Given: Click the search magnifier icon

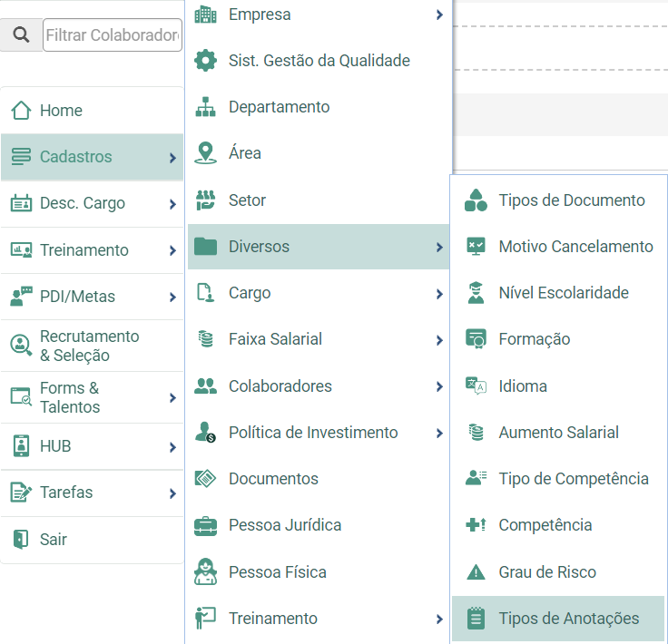Looking at the screenshot, I should pos(21,34).
